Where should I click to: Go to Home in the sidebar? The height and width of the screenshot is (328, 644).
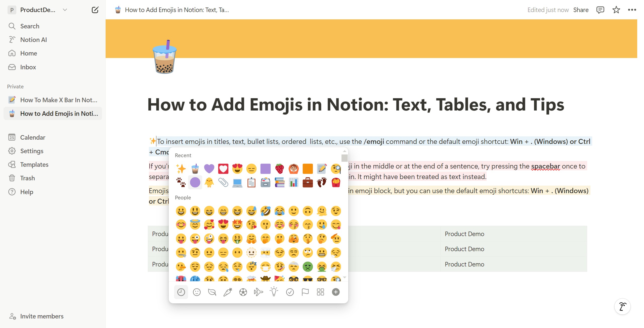53,53
